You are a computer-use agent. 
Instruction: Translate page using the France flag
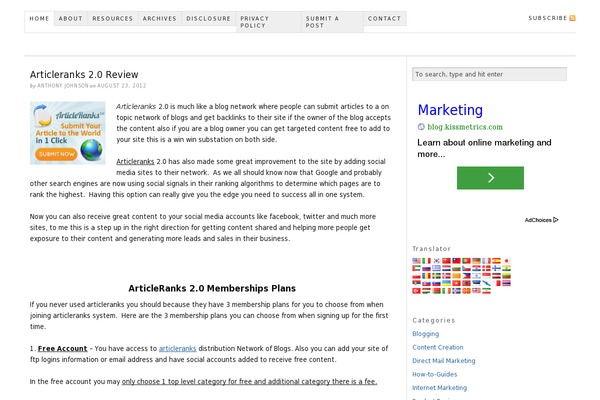pos(486,261)
